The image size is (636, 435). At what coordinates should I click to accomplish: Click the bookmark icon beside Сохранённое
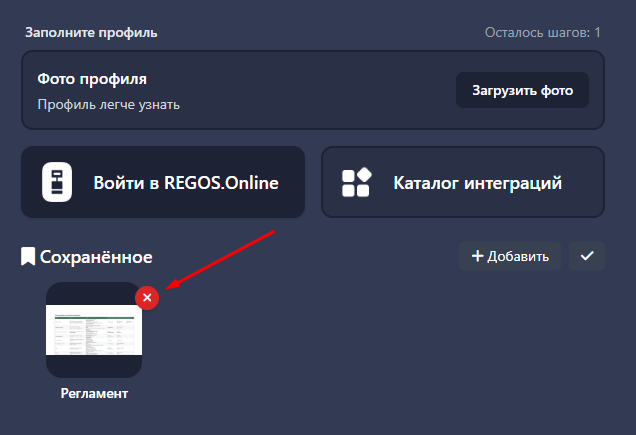[28, 258]
